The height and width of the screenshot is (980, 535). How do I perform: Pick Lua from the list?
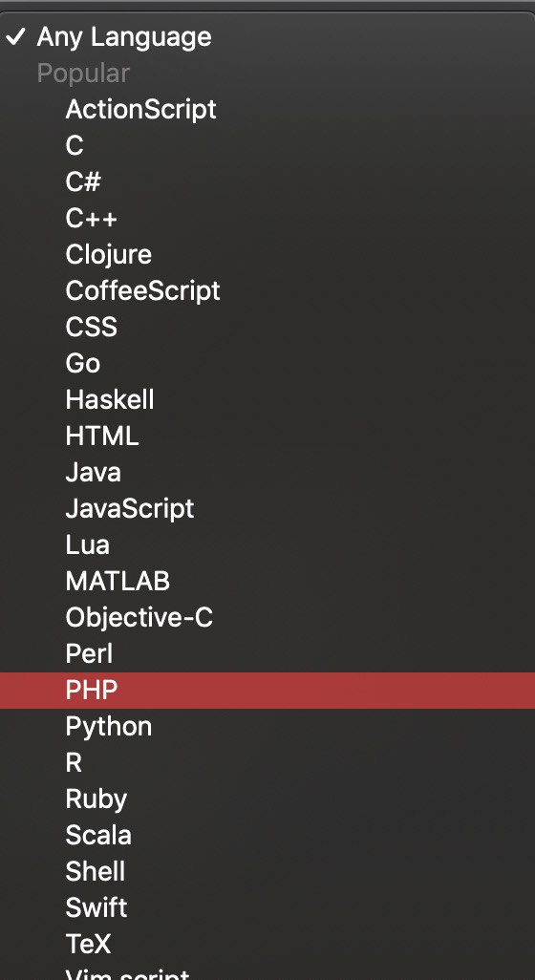coord(267,544)
